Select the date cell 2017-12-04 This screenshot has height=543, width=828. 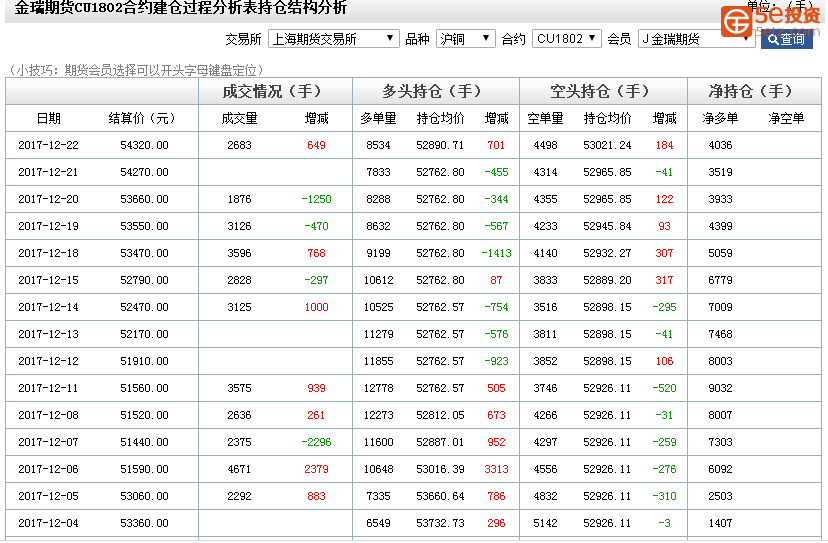[x=48, y=523]
